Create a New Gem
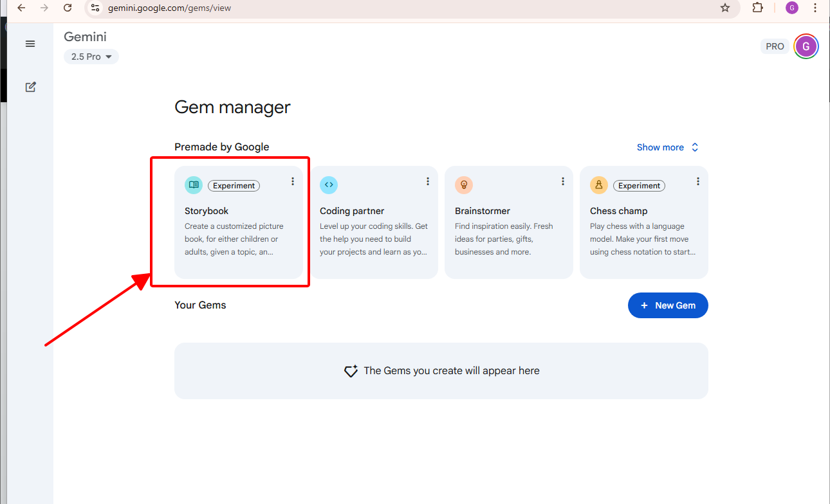Screen dimensions: 830x504 [x=668, y=305]
